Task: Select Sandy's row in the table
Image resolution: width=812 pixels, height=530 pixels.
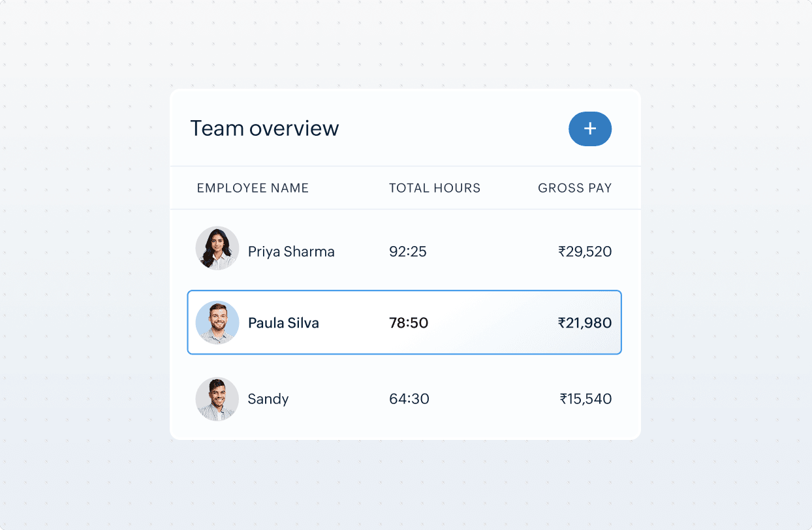Action: [404, 399]
